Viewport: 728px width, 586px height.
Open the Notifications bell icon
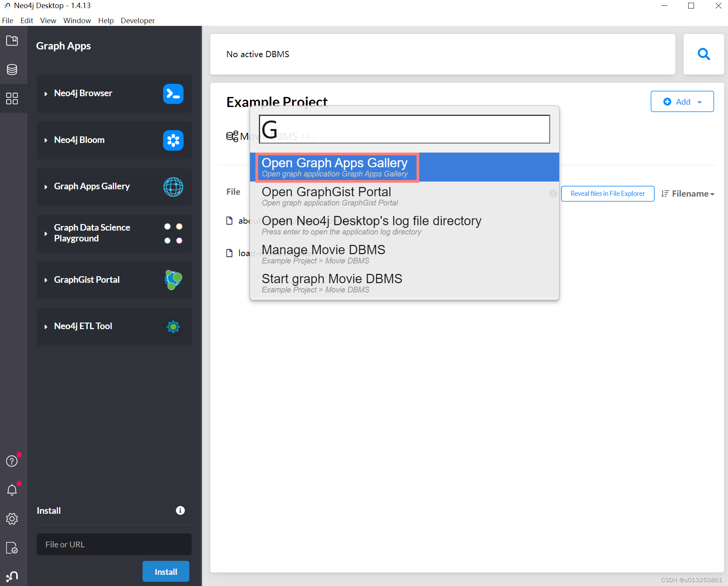[x=12, y=490]
